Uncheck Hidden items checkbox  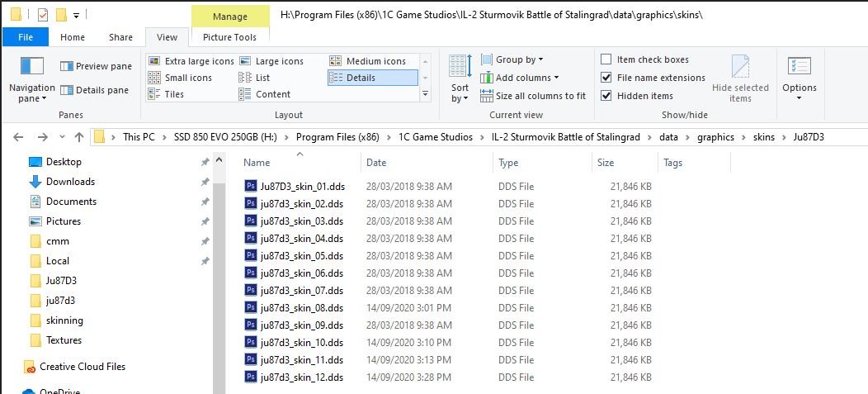click(606, 96)
